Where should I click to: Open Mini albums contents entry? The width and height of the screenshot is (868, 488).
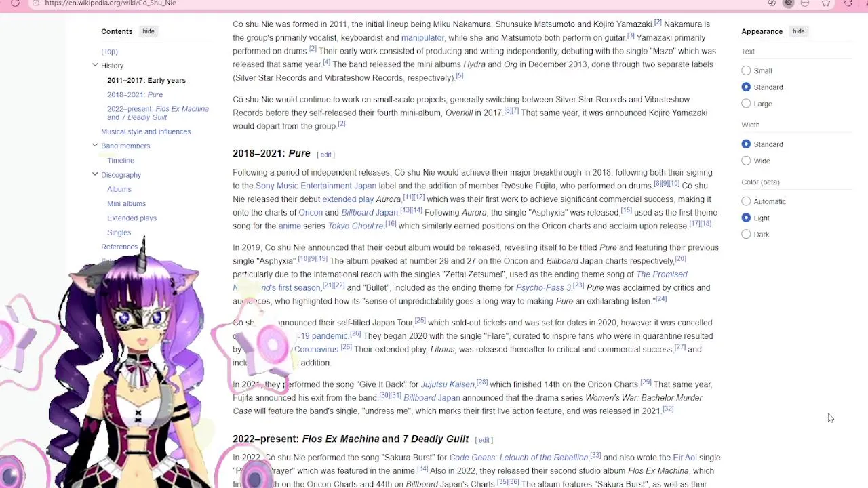(x=126, y=203)
